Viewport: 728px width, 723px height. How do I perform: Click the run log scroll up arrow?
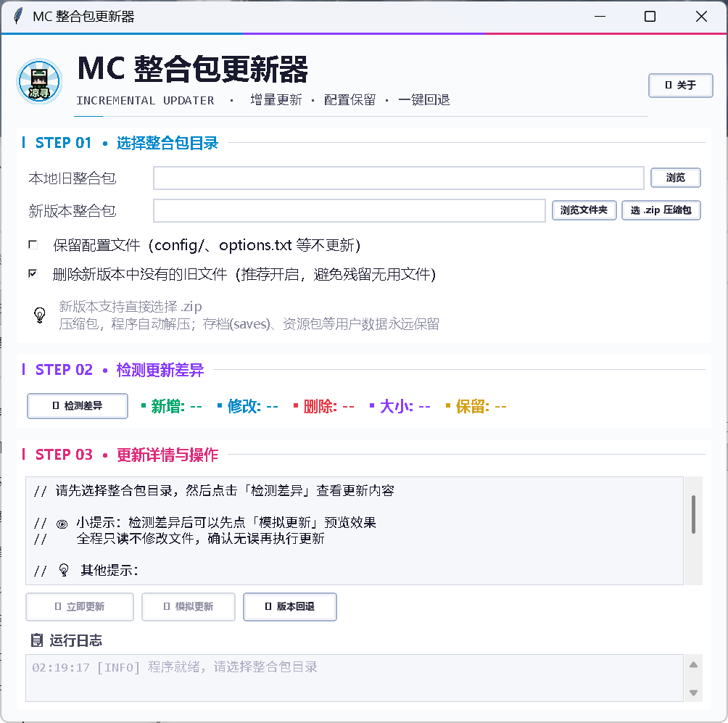(694, 664)
